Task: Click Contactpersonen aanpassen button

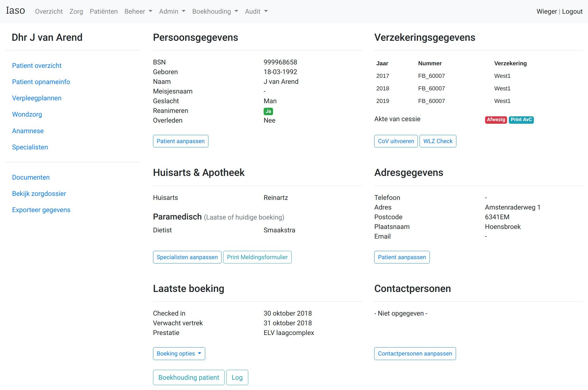Action: point(415,354)
